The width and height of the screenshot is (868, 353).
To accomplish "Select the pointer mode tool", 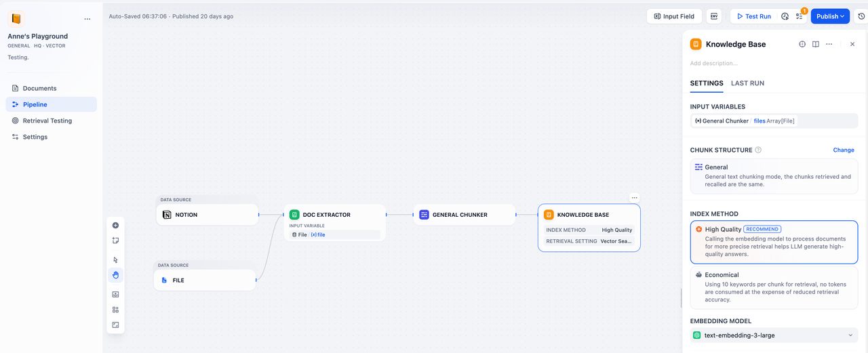I will coord(115,259).
